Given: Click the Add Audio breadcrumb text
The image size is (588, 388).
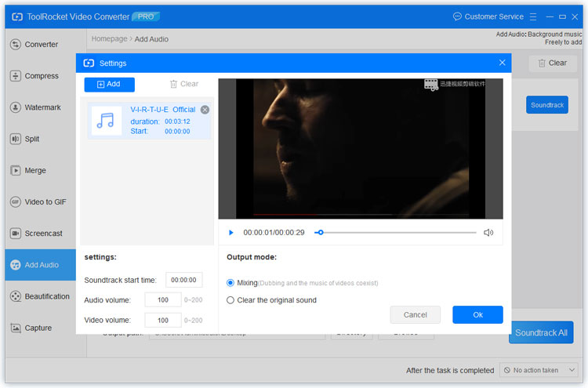Looking at the screenshot, I should [151, 39].
